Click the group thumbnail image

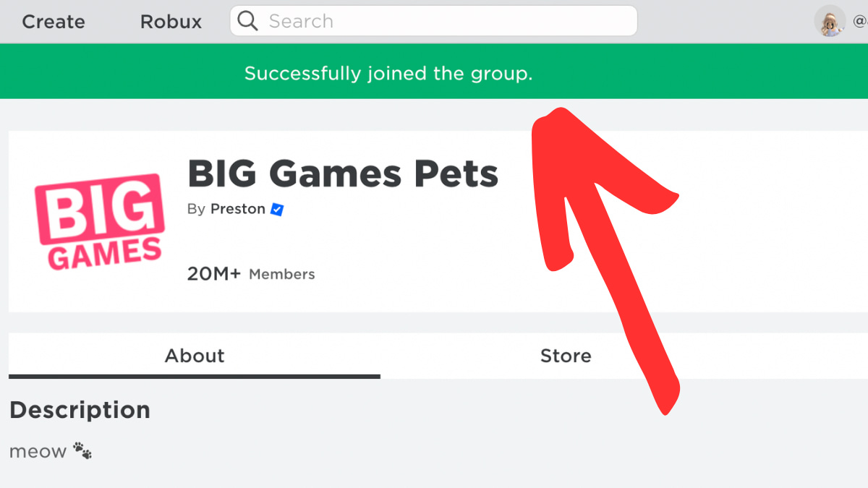[98, 222]
